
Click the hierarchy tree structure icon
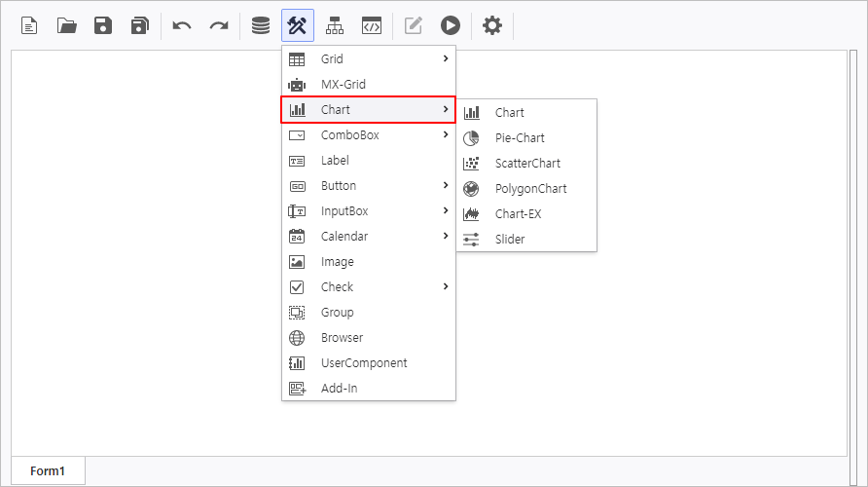click(x=335, y=25)
